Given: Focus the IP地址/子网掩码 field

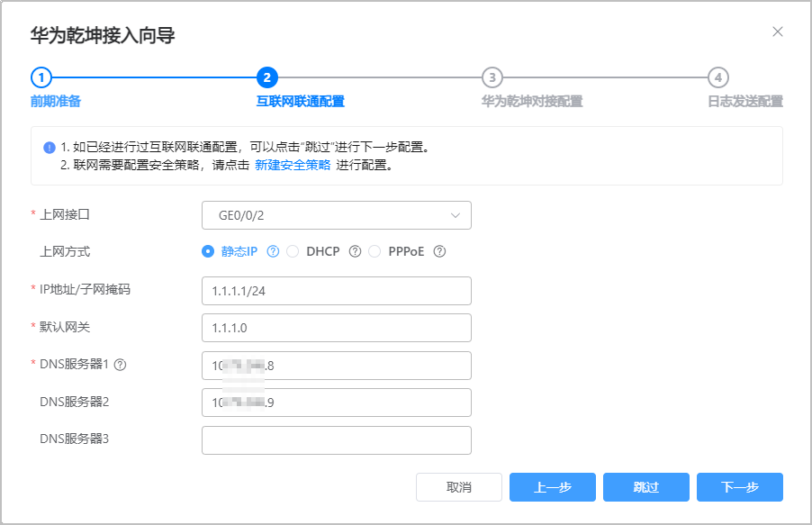Looking at the screenshot, I should pos(337,291).
